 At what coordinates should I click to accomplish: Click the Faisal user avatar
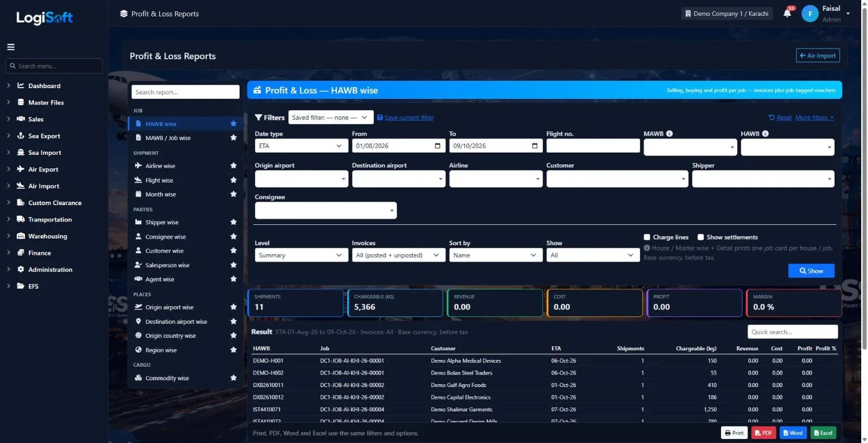810,14
